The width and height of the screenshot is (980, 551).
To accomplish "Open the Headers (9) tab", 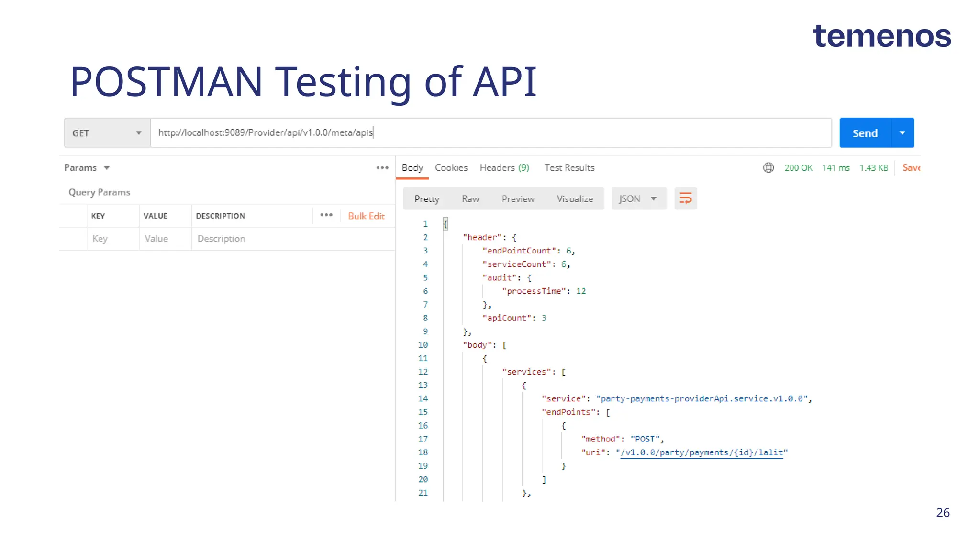I will (x=504, y=168).
